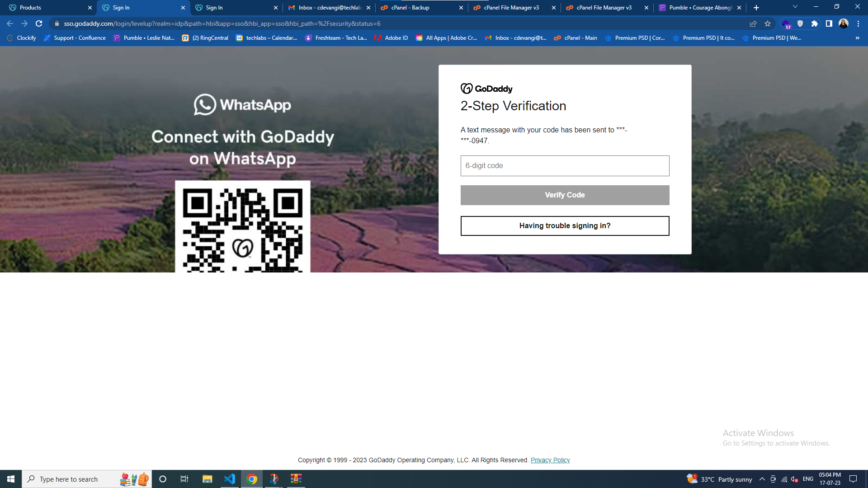
Task: Toggle the browser side panel icon
Action: 829,23
